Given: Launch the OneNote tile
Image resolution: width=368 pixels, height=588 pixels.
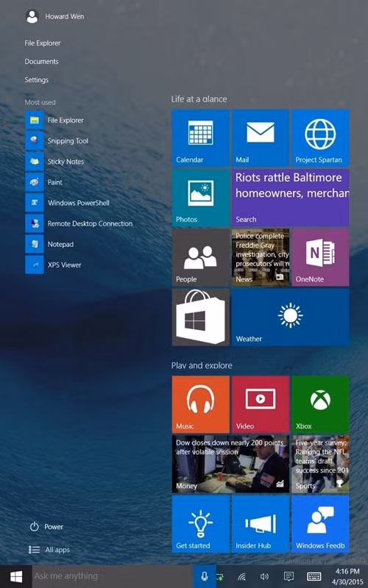Looking at the screenshot, I should pyautogui.click(x=320, y=257).
